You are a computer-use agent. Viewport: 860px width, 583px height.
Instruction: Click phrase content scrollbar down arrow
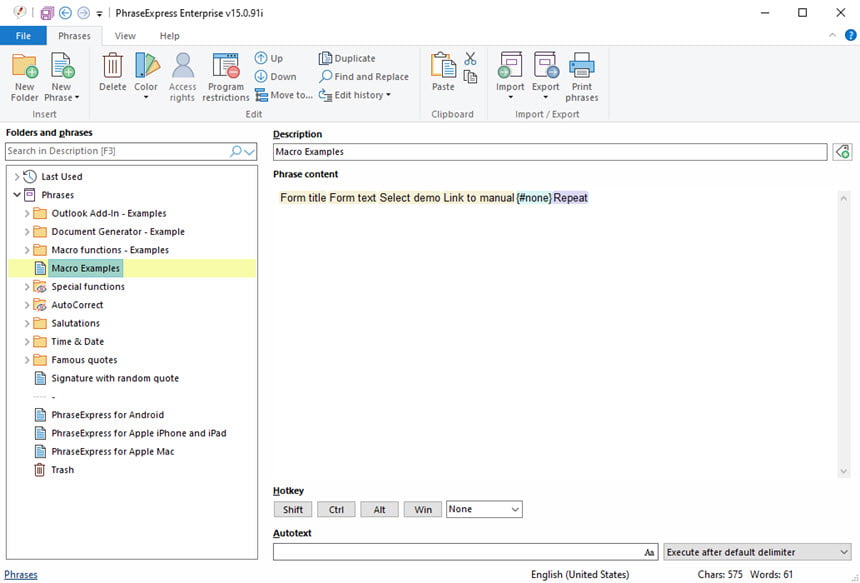point(844,471)
